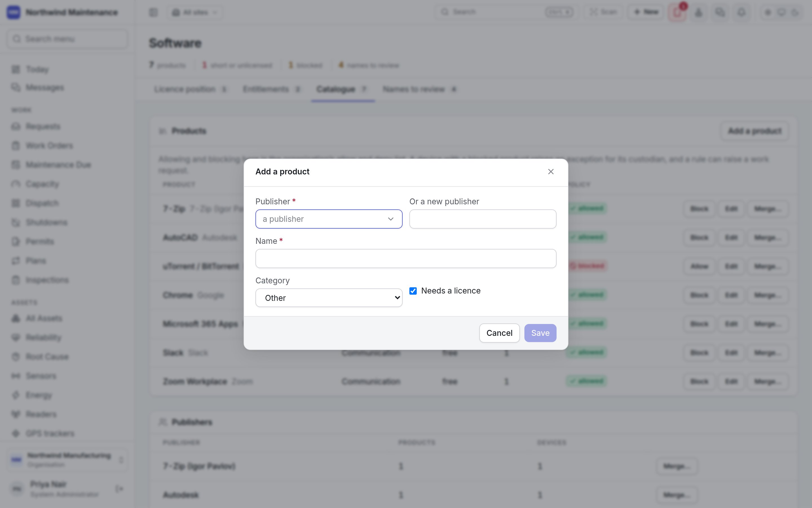Open the chat messages icon in header
Image resolution: width=812 pixels, height=508 pixels.
coord(720,12)
